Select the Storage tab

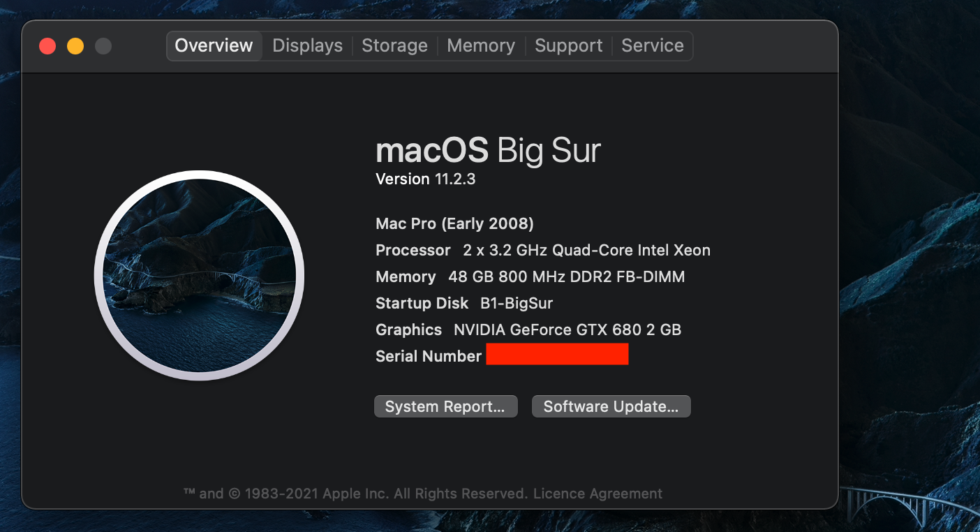click(394, 46)
